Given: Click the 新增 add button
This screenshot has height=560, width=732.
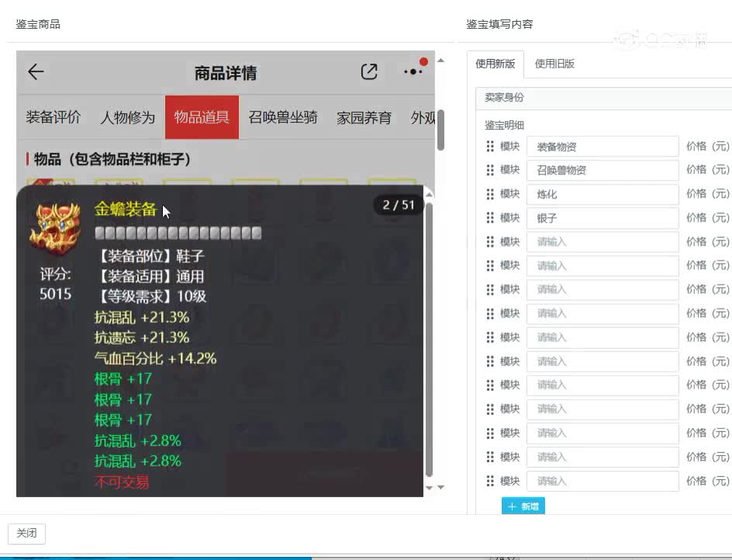Looking at the screenshot, I should [523, 506].
